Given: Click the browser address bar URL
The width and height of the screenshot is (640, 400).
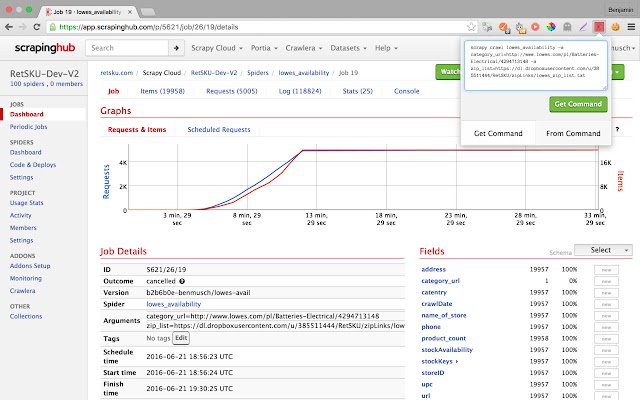Looking at the screenshot, I should (149, 27).
